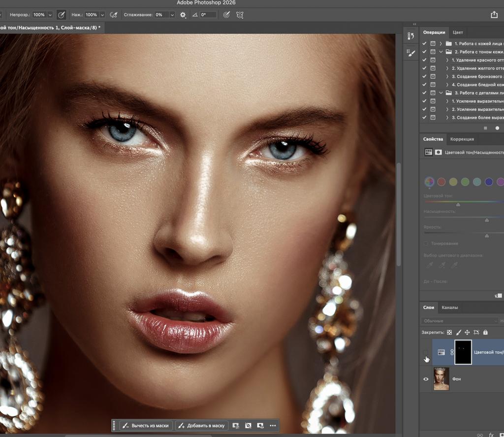Screen dimensions: 504x437
Task: Click the Share icon at top right
Action: (x=494, y=15)
